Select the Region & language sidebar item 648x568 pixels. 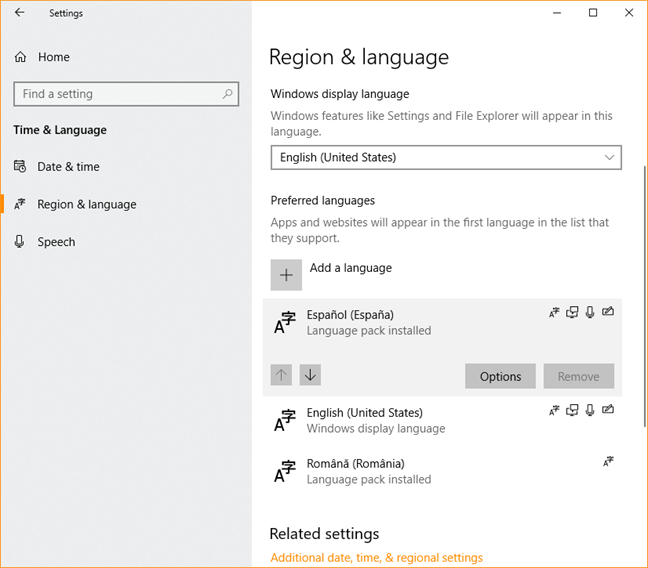pos(87,204)
